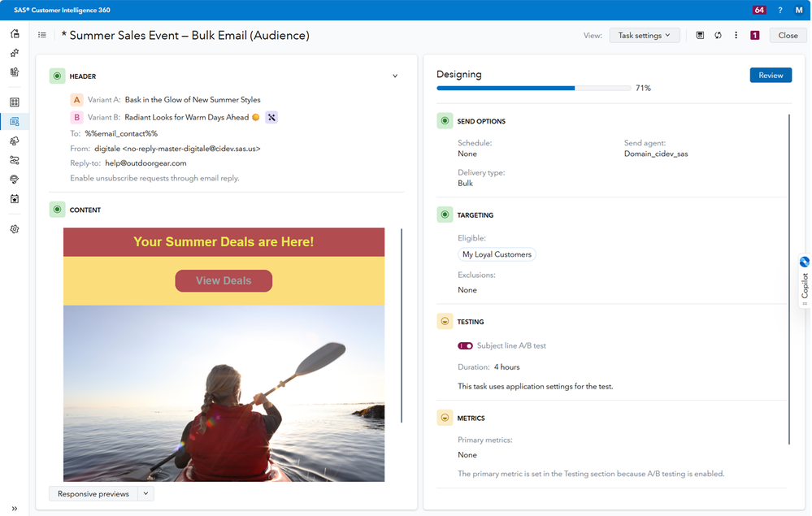Image resolution: width=812 pixels, height=516 pixels.
Task: Click the Send Options status icon
Action: coord(445,121)
